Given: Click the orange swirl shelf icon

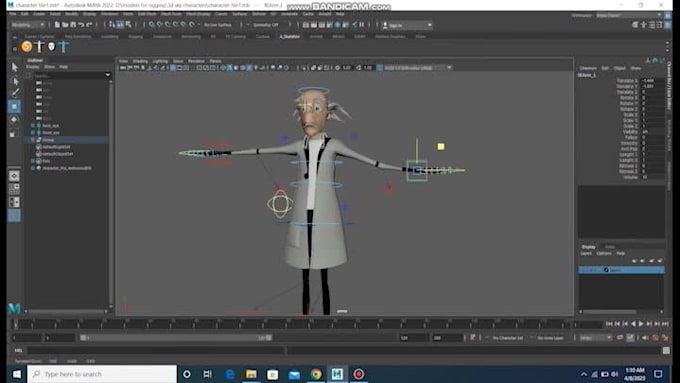Looking at the screenshot, I should click(26, 46).
